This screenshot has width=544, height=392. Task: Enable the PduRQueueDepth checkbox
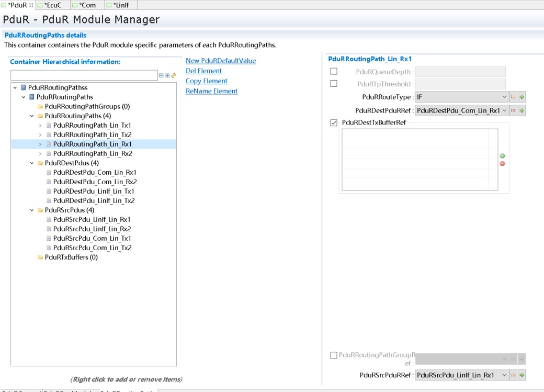coord(334,71)
